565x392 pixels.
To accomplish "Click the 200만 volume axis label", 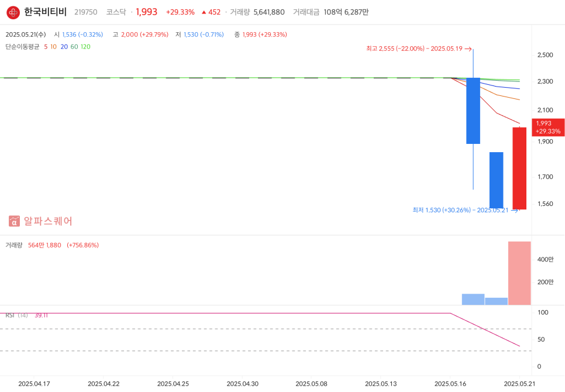I will pos(545,282).
